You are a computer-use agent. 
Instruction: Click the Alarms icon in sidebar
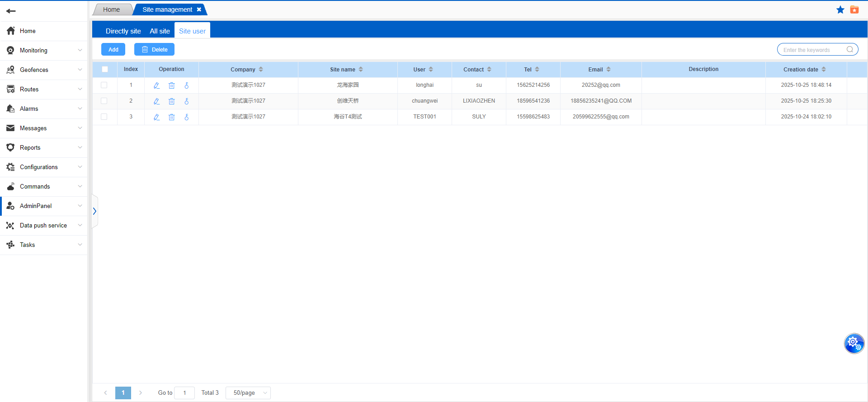(11, 109)
